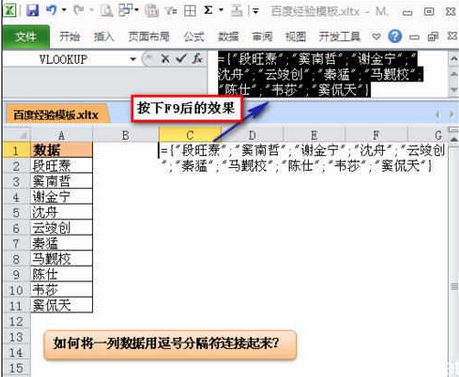Click cell containing 秦猛
The image size is (459, 377).
point(61,243)
